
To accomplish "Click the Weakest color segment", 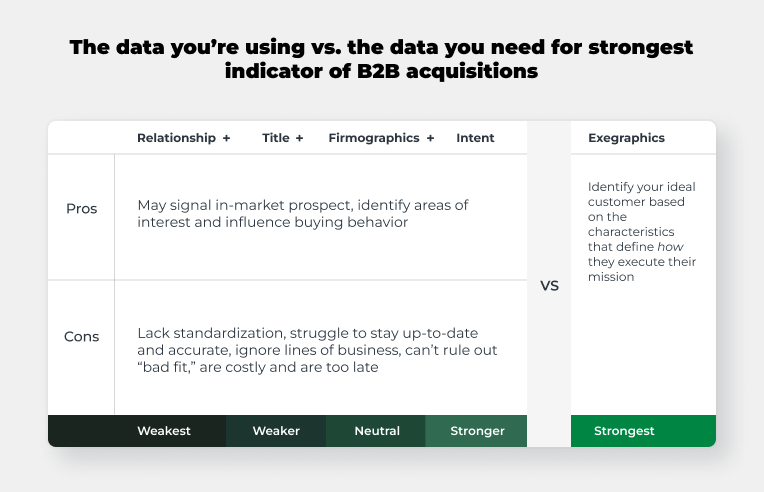I will tap(137, 431).
